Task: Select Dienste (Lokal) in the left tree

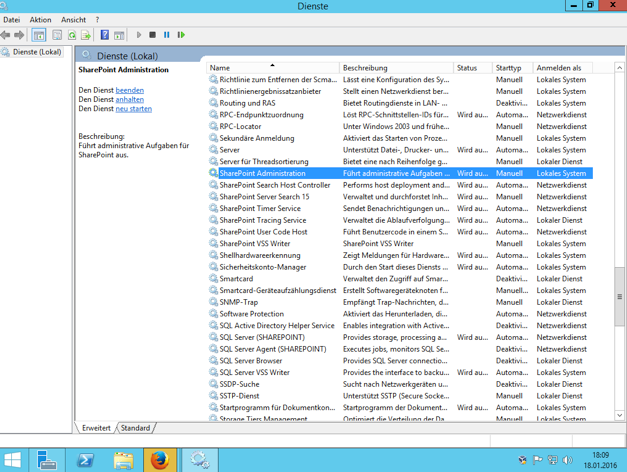Action: [36, 52]
